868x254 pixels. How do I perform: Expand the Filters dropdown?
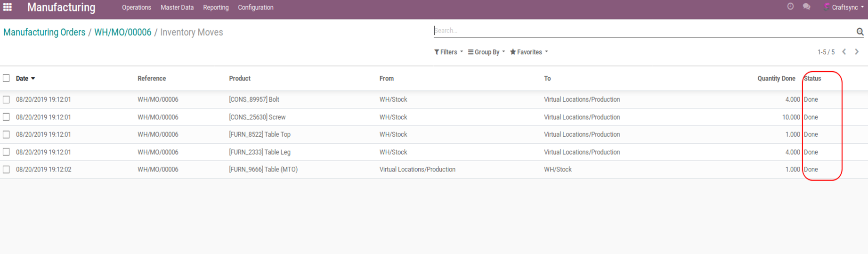[448, 52]
